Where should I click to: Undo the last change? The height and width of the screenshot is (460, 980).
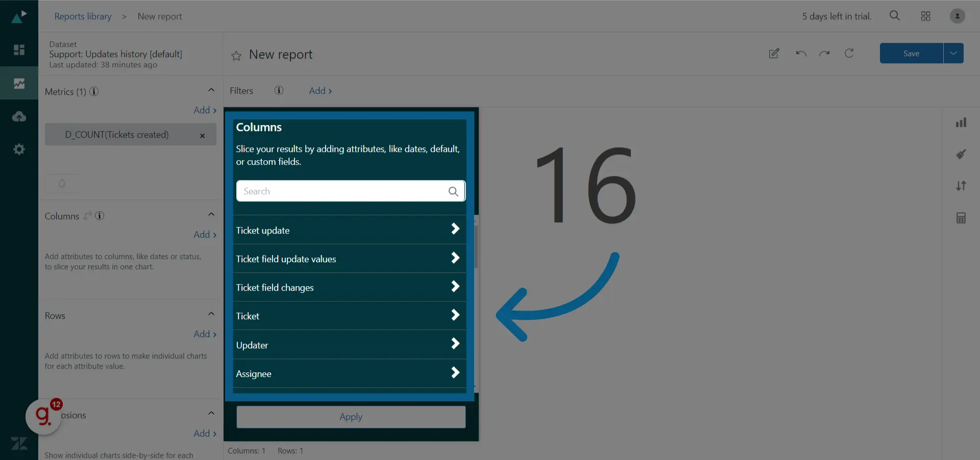tap(801, 54)
